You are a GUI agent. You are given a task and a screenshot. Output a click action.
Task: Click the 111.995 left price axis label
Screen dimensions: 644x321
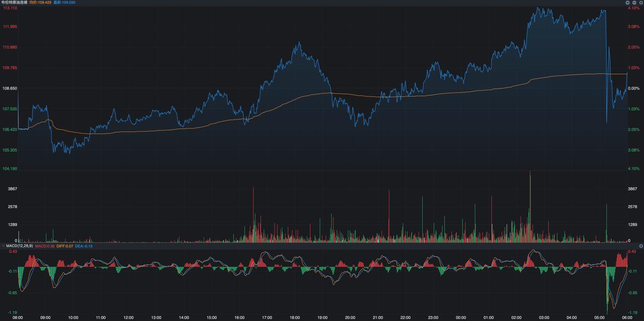pos(10,26)
